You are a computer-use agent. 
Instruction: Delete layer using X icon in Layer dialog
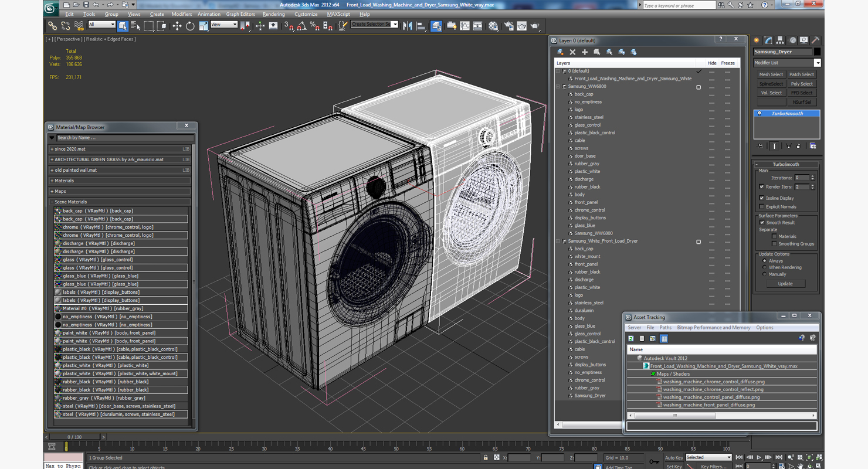click(572, 52)
